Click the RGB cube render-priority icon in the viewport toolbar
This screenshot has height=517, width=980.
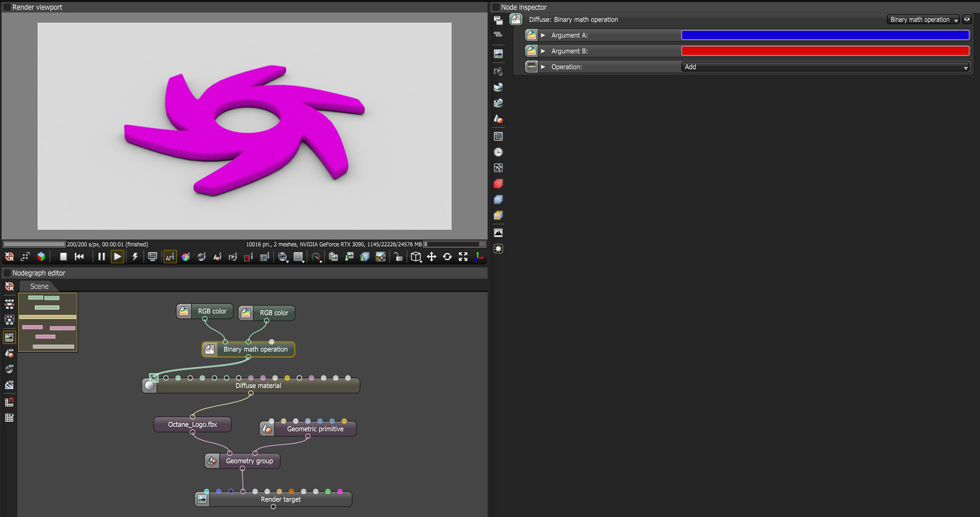[41, 257]
